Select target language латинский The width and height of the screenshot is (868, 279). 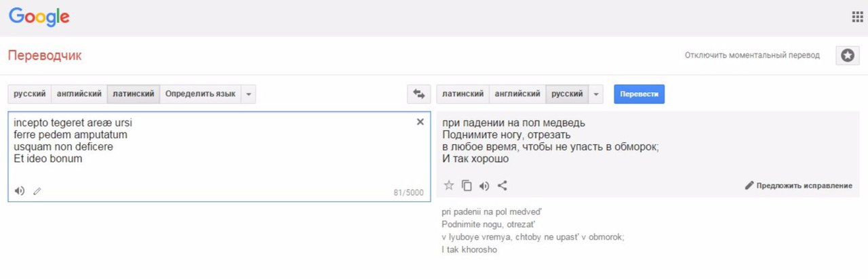(x=463, y=94)
